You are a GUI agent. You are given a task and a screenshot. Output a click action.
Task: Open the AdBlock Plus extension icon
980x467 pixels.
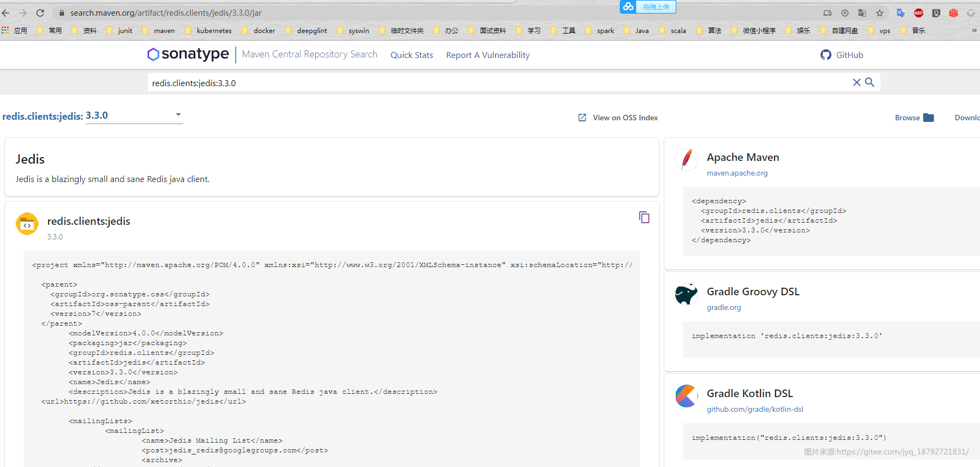(x=919, y=13)
